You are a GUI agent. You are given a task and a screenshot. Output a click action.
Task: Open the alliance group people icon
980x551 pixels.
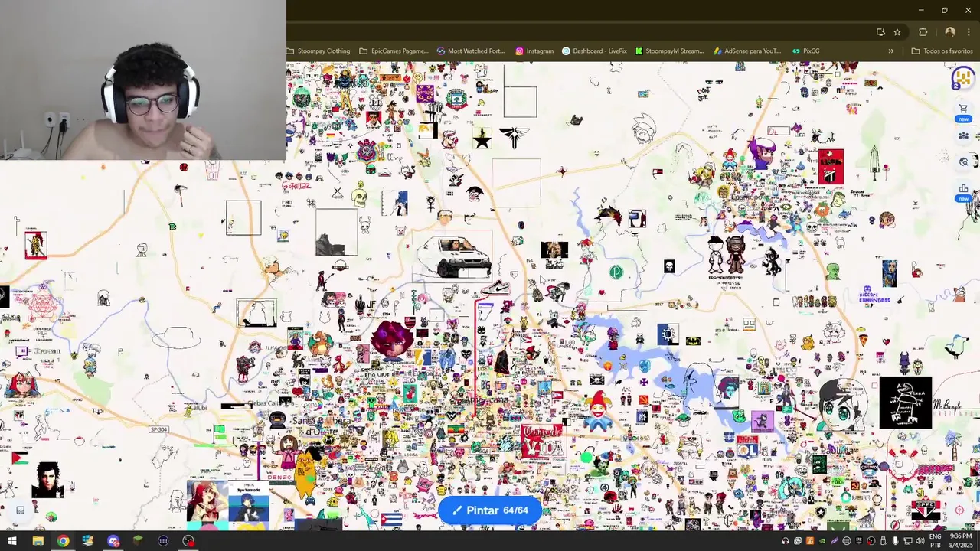963,135
